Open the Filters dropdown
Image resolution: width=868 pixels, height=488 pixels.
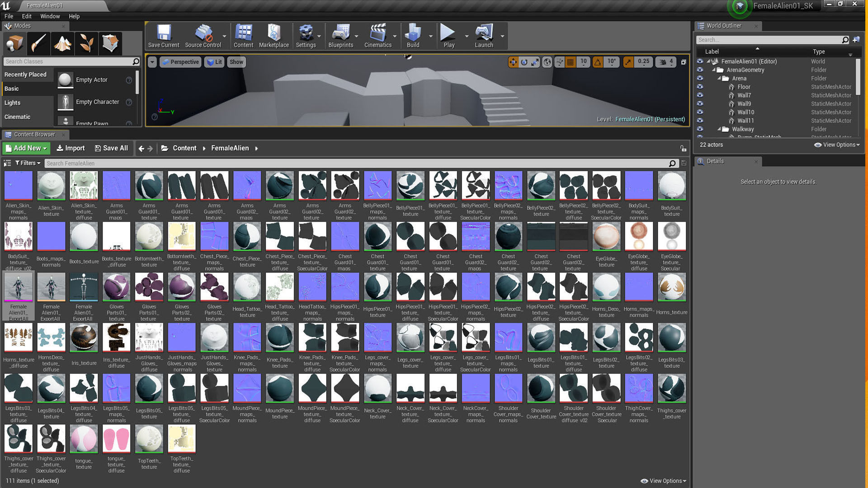[28, 163]
